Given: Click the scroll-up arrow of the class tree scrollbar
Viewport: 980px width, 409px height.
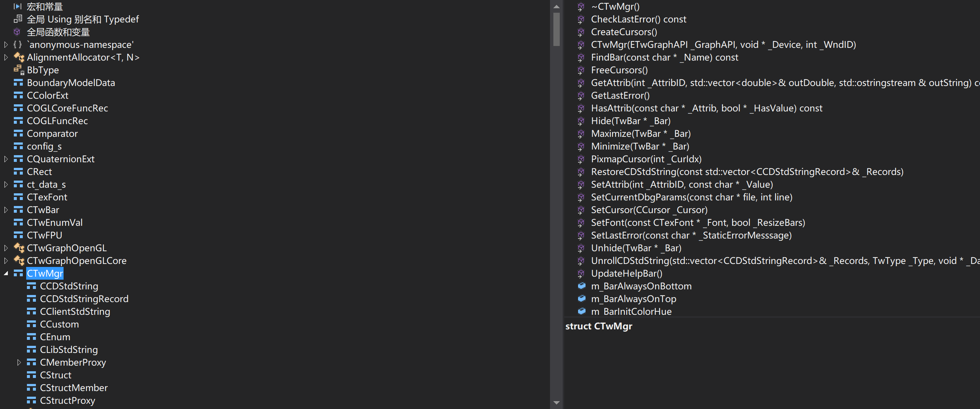Looking at the screenshot, I should pos(556,6).
